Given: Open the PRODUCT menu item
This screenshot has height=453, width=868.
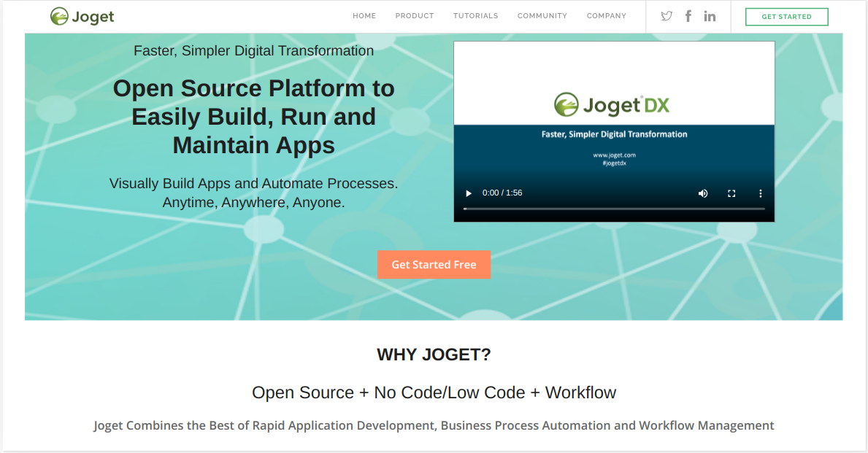Looking at the screenshot, I should tap(415, 16).
